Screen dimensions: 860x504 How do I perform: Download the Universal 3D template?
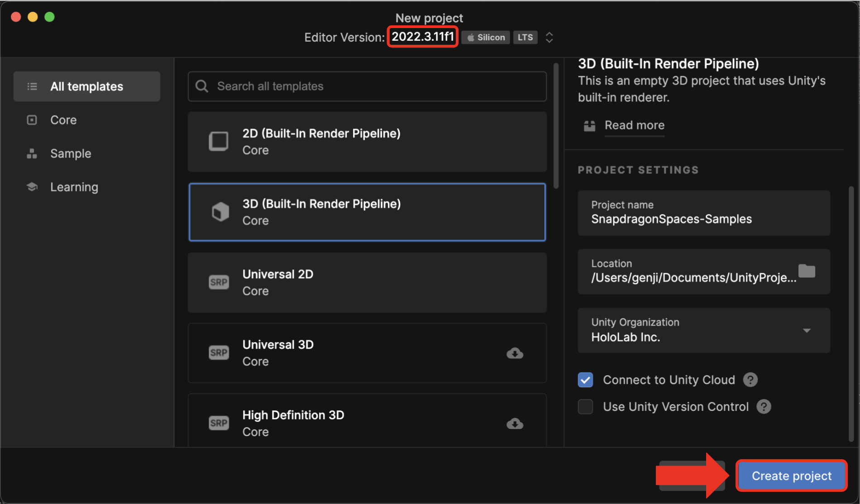(x=515, y=353)
